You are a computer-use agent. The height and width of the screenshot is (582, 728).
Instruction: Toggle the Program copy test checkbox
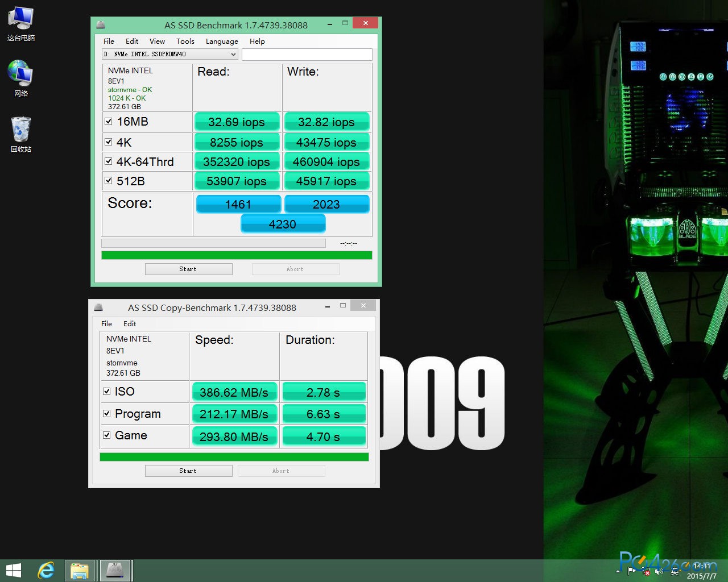[x=106, y=413]
